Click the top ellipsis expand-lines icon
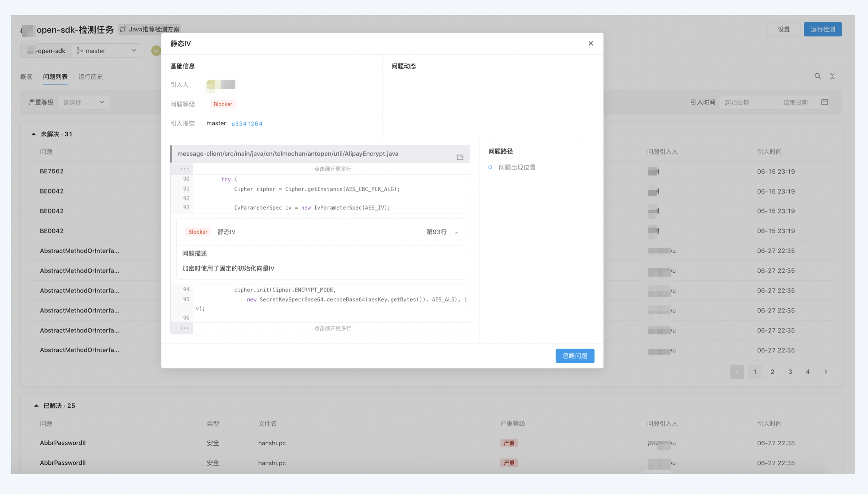 184,169
